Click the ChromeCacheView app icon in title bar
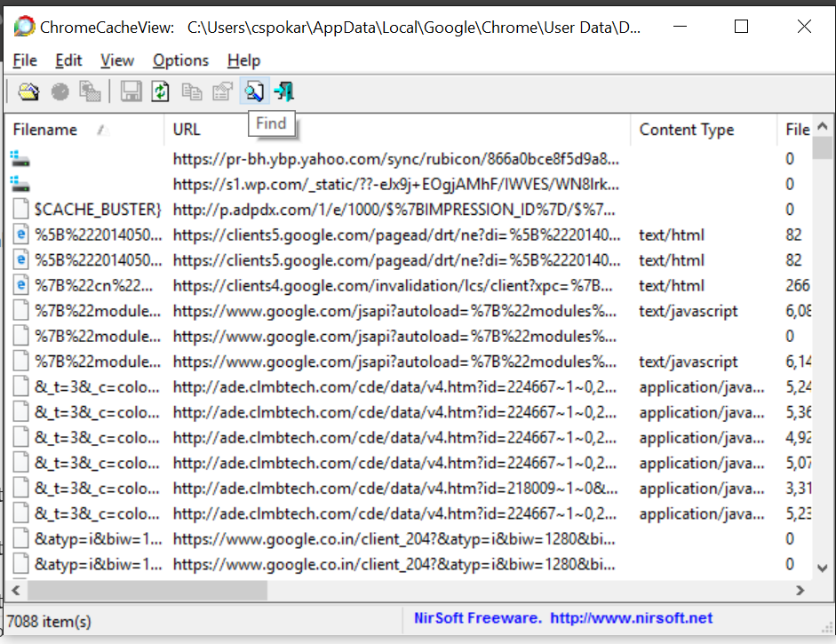 pyautogui.click(x=24, y=27)
